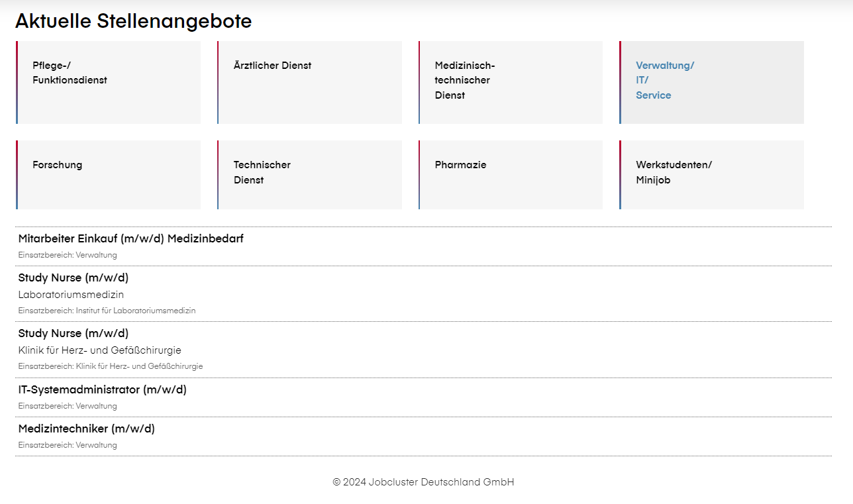Click the Aktuelle Stellenangebote heading
Viewport: 853px width, 504px height.
tap(134, 21)
